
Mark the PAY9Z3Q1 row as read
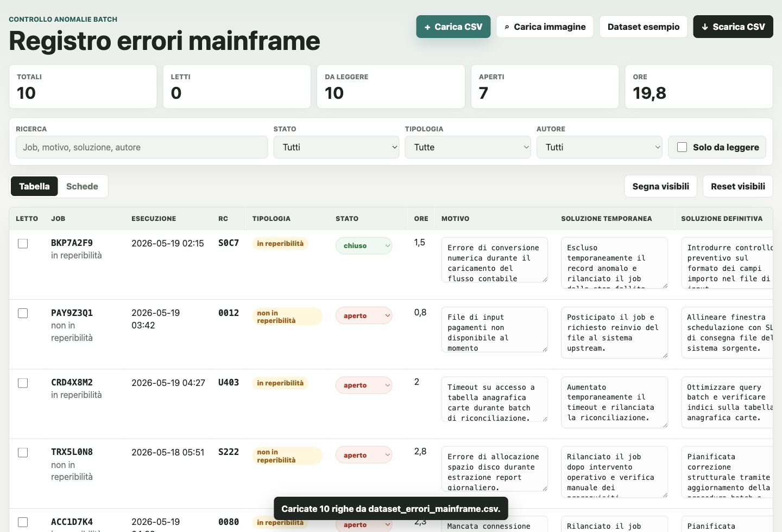(x=23, y=313)
